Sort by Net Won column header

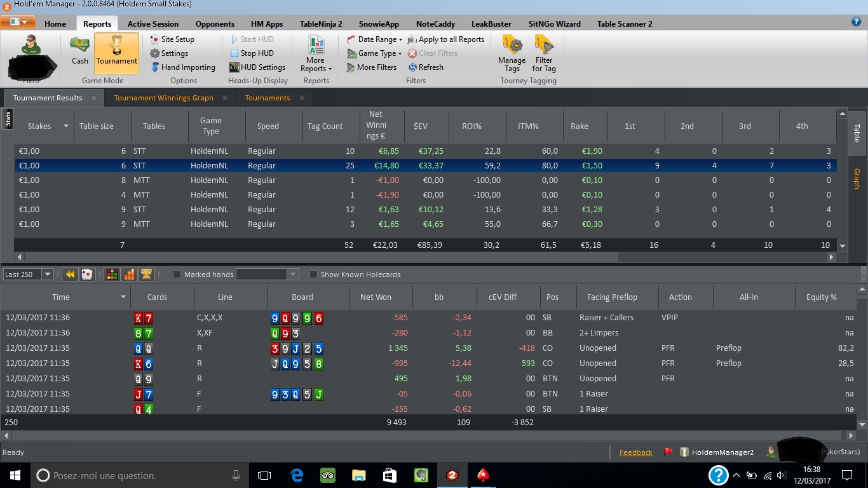point(376,297)
